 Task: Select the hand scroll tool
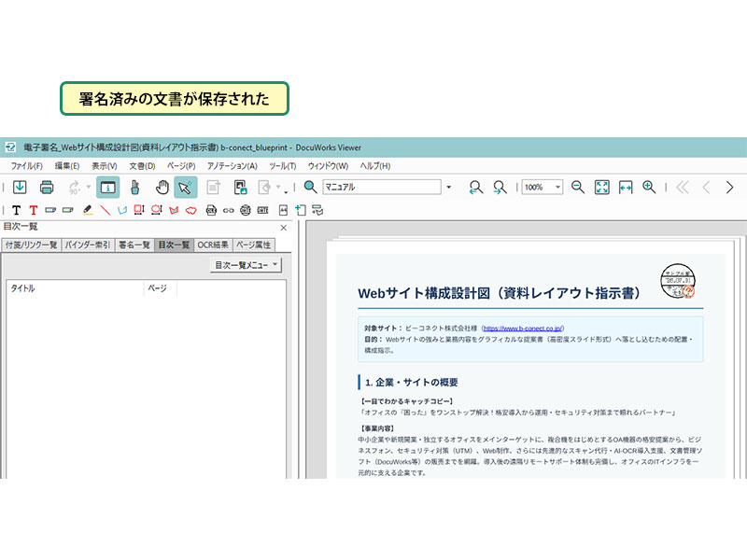162,188
